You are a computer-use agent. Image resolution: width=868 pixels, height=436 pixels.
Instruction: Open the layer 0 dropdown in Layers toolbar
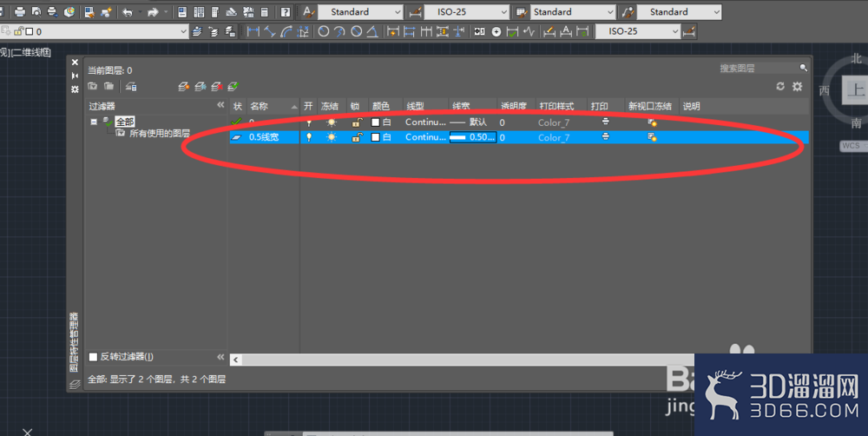tap(94, 31)
